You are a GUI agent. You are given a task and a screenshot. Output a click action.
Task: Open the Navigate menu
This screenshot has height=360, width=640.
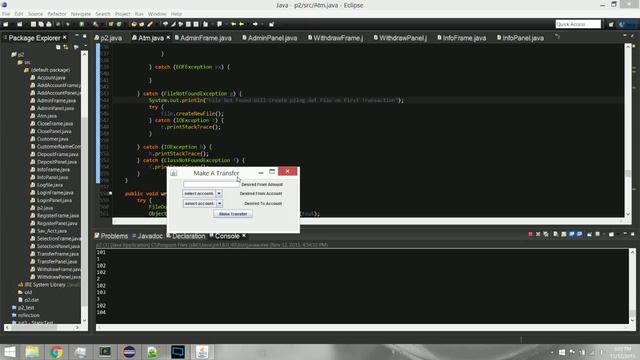(x=81, y=14)
